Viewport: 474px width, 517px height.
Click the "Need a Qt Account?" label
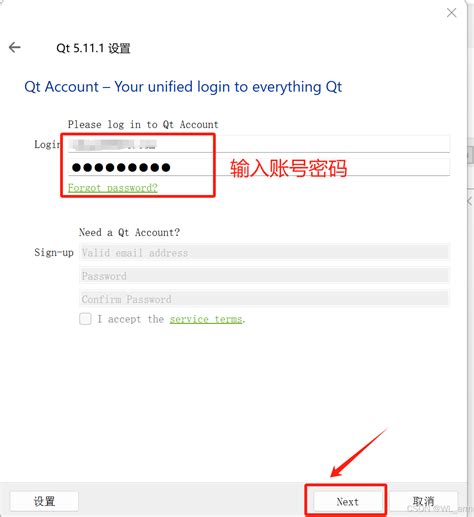point(129,232)
